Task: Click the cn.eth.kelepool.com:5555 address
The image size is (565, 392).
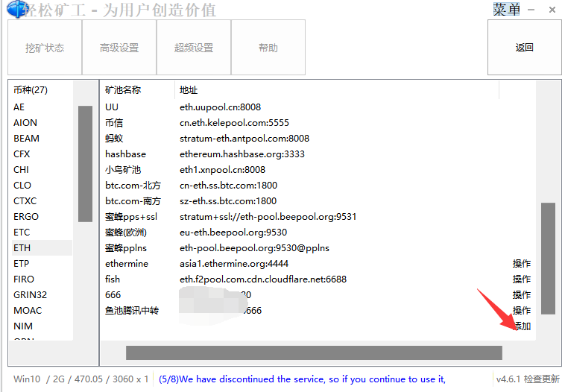Action: pyautogui.click(x=234, y=123)
